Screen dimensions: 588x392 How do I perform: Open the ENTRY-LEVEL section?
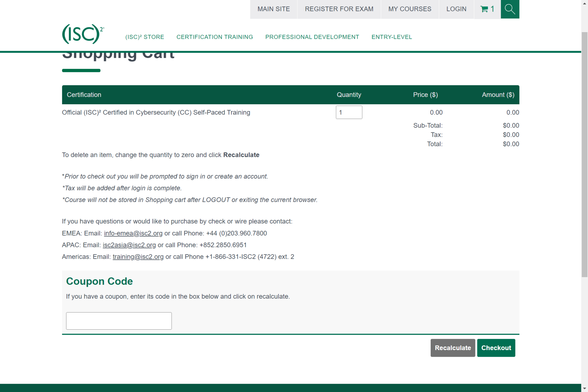tap(392, 37)
